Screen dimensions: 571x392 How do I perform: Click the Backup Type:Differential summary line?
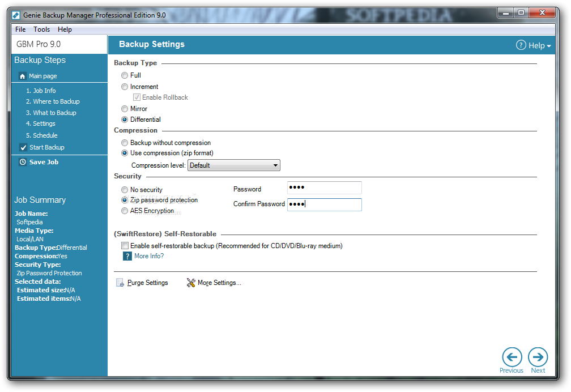[50, 248]
